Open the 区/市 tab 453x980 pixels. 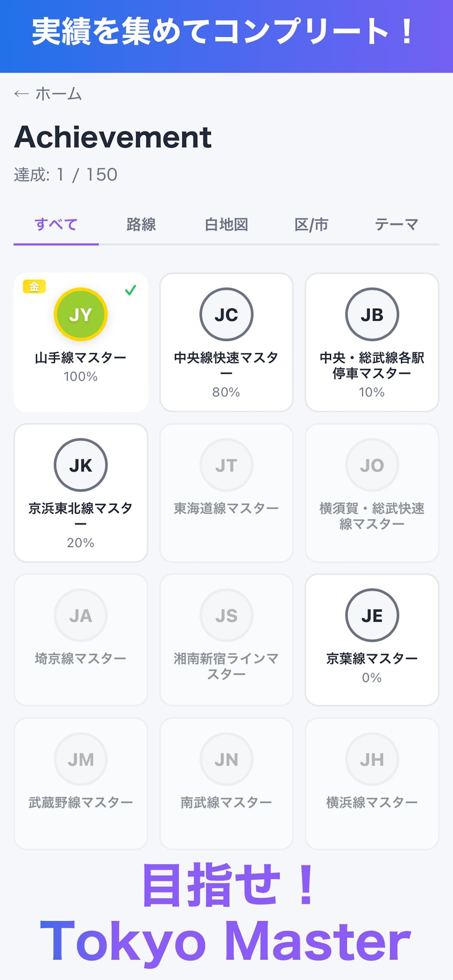312,225
